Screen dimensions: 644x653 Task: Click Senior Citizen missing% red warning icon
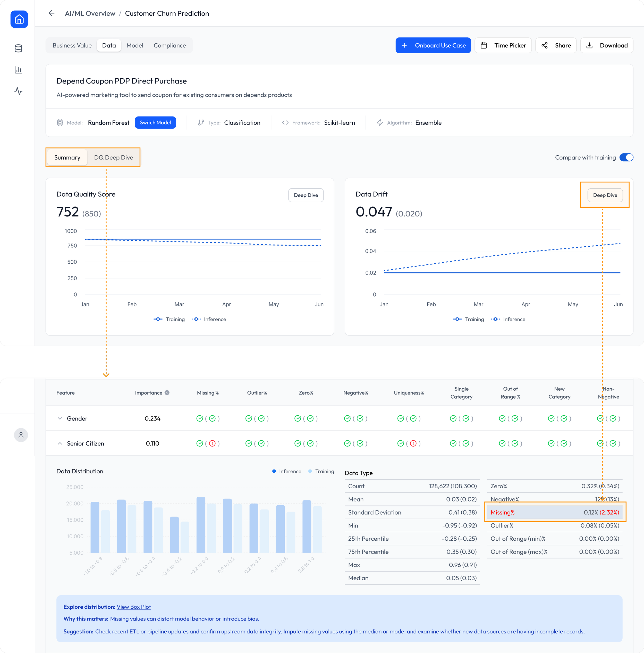212,443
